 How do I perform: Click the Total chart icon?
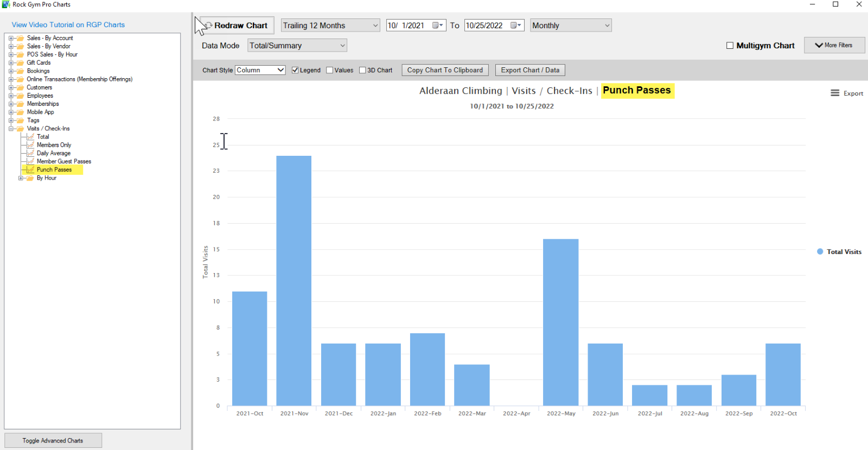click(x=30, y=137)
